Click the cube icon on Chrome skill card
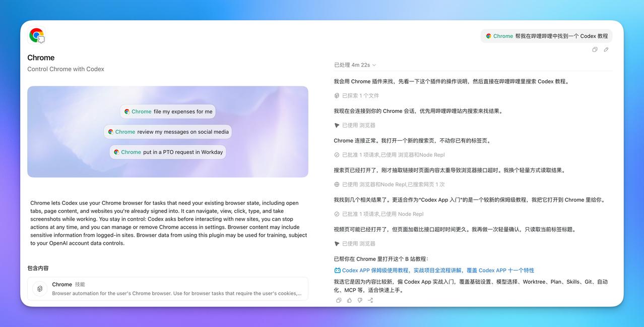This screenshot has height=327, width=644. coord(40,289)
